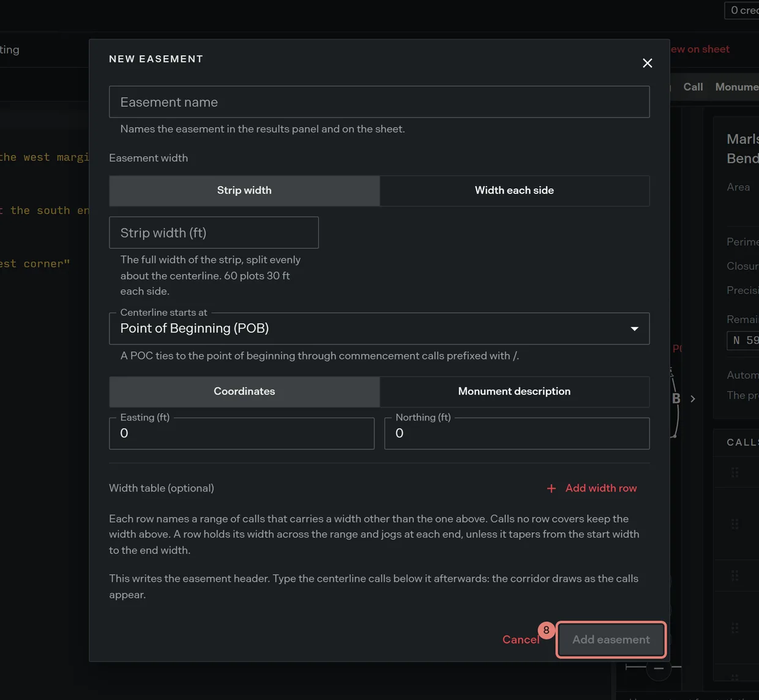Click the Easting (ft) field

(x=241, y=433)
